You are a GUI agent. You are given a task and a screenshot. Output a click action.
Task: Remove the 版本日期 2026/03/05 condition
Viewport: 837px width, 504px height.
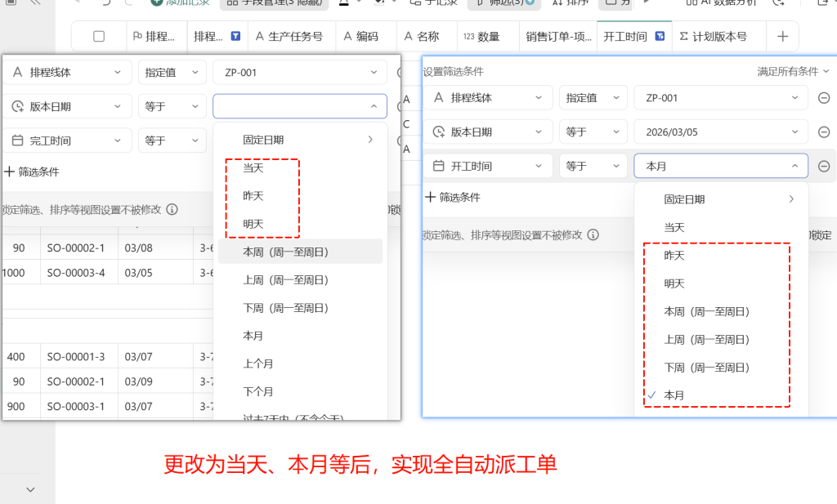(x=824, y=132)
